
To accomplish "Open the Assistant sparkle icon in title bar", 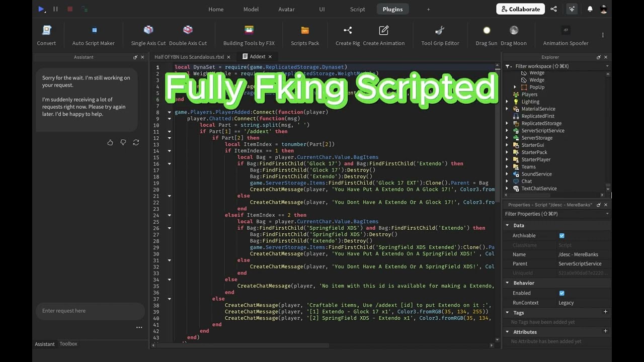I will [x=572, y=9].
